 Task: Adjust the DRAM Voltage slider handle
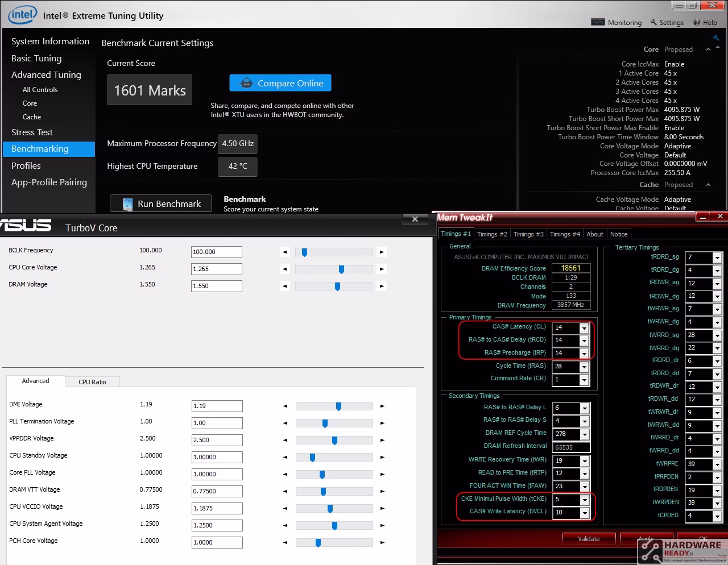(337, 286)
